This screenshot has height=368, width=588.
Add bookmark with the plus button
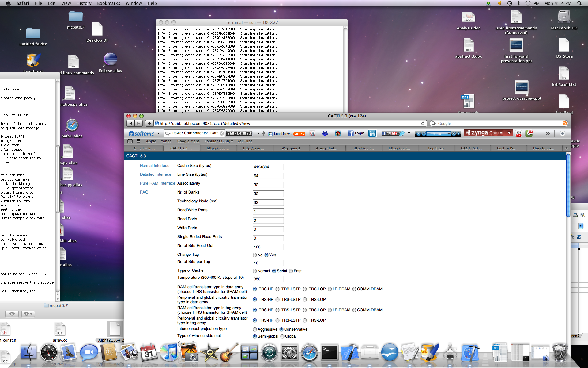(149, 123)
